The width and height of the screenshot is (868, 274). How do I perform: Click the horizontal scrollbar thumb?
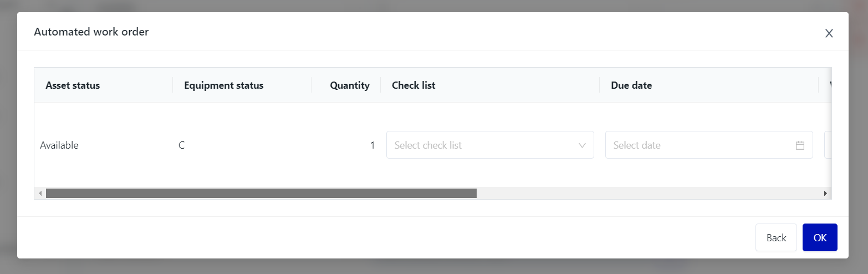pos(261,194)
